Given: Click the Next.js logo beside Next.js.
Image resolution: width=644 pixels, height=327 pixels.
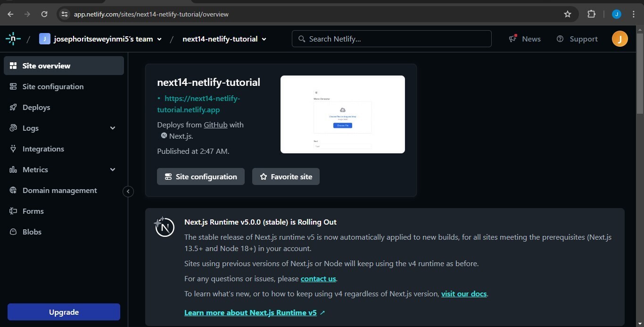Looking at the screenshot, I should coord(164,135).
